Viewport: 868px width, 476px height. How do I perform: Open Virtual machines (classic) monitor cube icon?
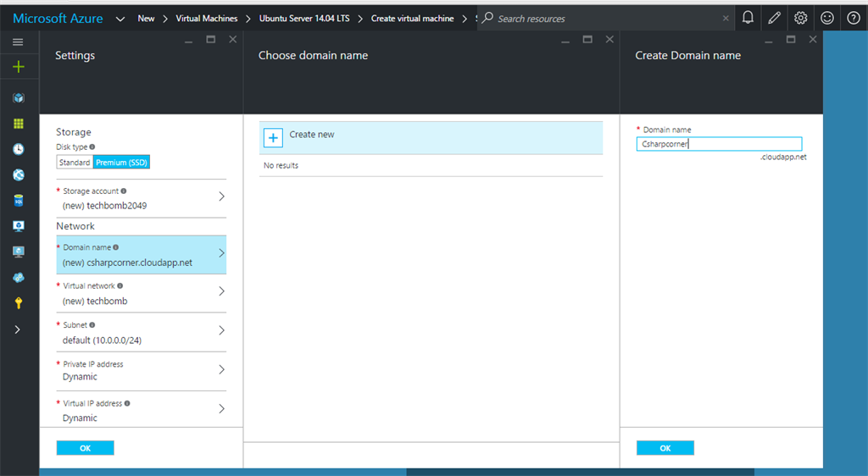coord(19,226)
